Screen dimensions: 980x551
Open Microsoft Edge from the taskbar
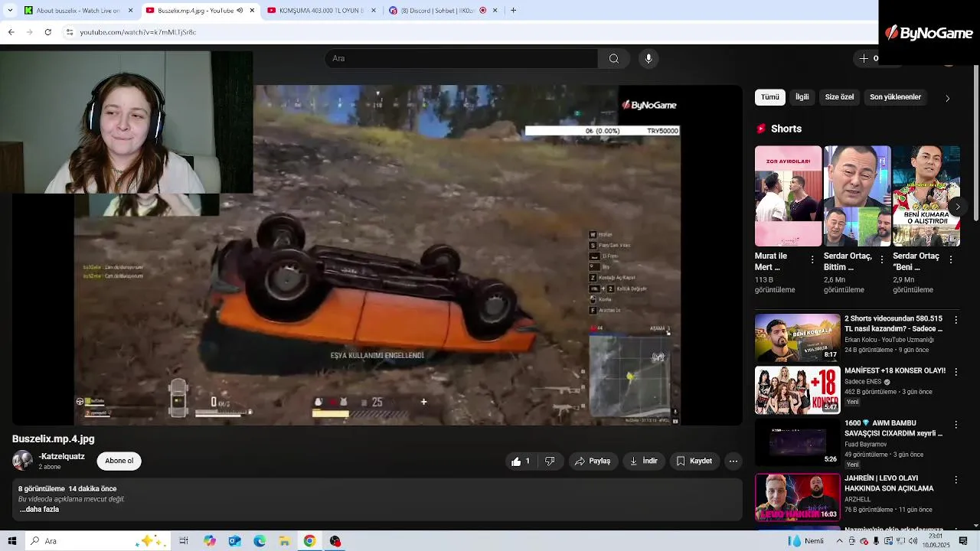(260, 541)
